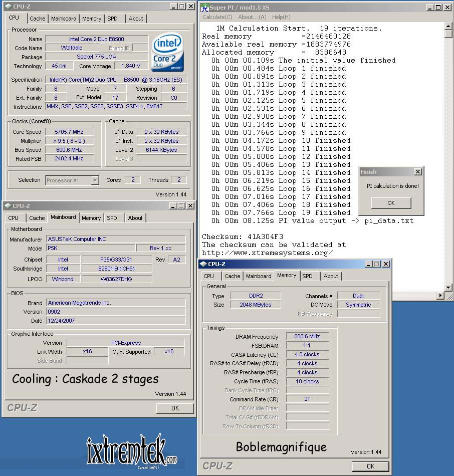The width and height of the screenshot is (454, 476).
Task: Switch to Mainboard tab in top CPU-Z window
Action: tap(64, 19)
